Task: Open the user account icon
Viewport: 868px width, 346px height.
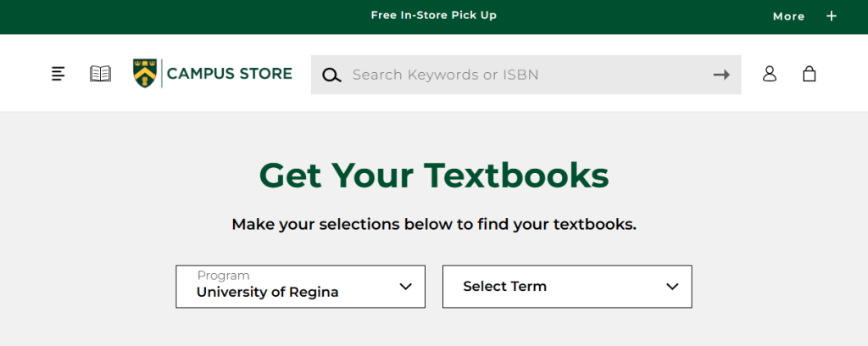Action: [x=770, y=74]
